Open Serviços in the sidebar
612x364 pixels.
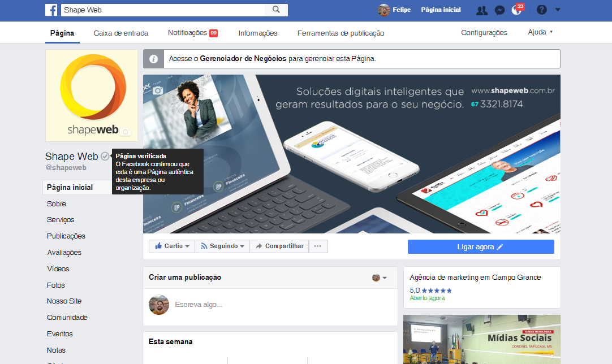tap(61, 220)
